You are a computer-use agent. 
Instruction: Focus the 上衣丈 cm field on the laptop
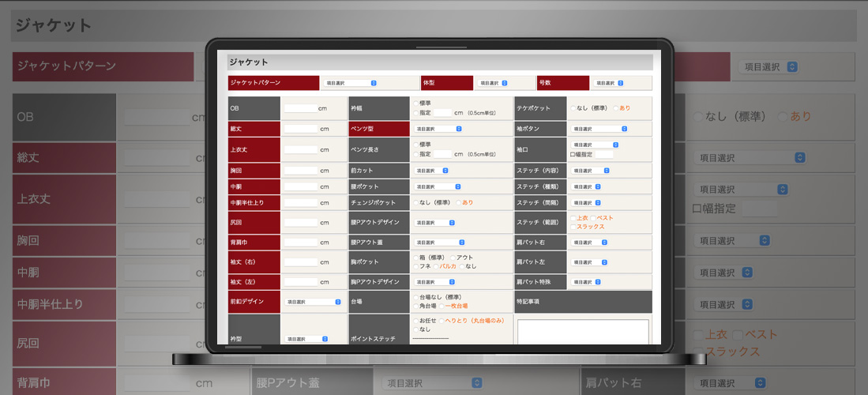tap(301, 149)
